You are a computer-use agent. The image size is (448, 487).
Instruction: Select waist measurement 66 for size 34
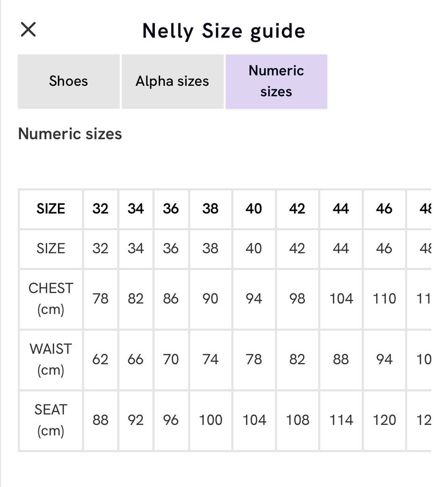[x=135, y=359]
